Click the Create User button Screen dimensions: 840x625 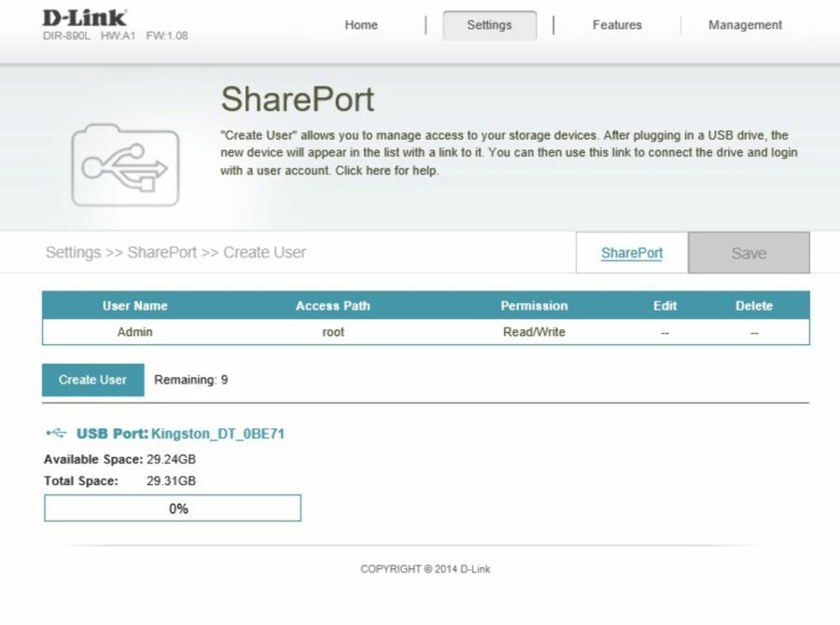coord(92,380)
